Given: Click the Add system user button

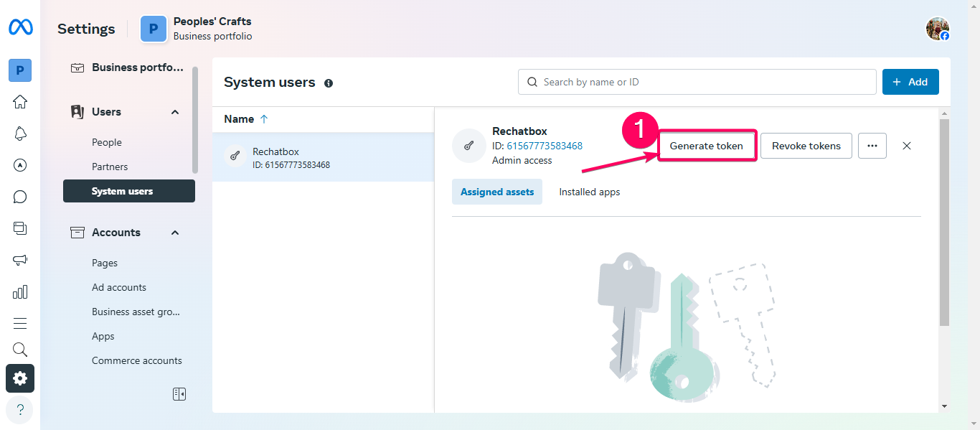Looking at the screenshot, I should pyautogui.click(x=910, y=82).
